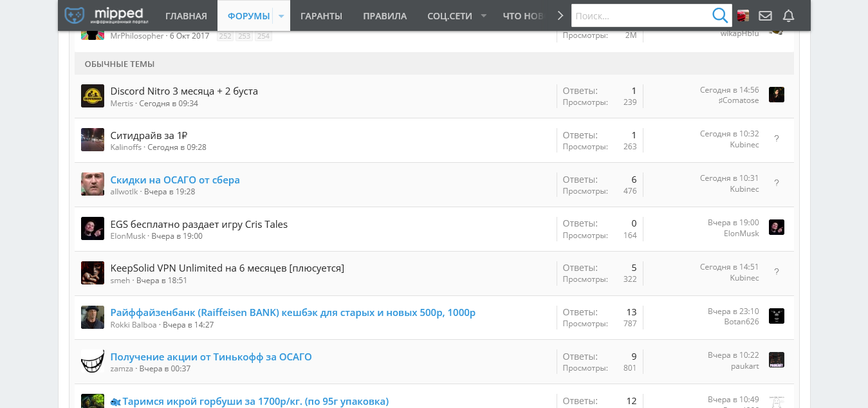Click author name allwotlk
Image resolution: width=868 pixels, height=408 pixels.
(x=124, y=191)
